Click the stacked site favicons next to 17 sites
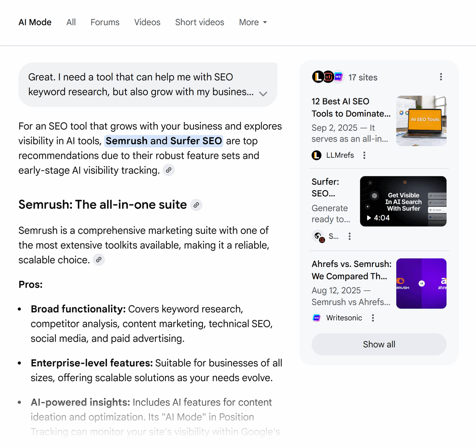 click(328, 77)
